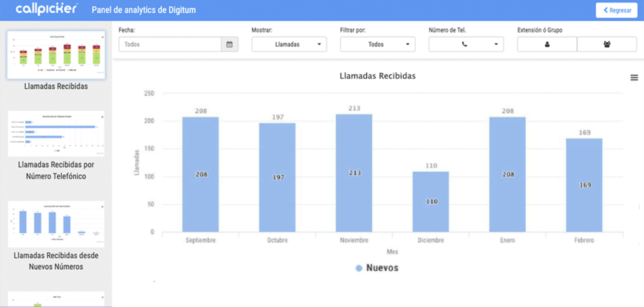Select the Febrero bar showing 169
The image size is (644, 307).
[x=584, y=185]
